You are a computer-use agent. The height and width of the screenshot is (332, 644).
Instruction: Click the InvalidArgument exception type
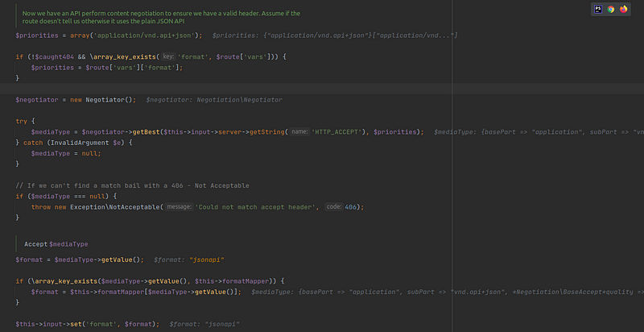pos(78,143)
